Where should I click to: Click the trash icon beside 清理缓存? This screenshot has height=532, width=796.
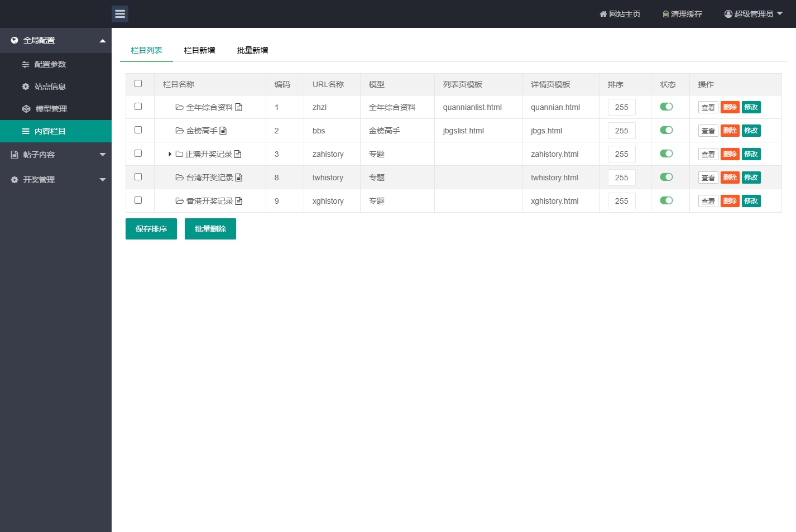[666, 14]
